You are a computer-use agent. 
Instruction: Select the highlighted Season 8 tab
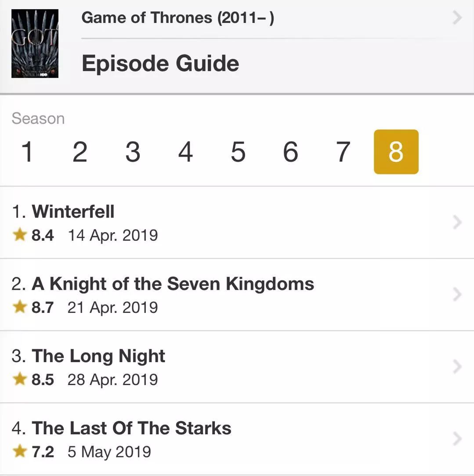(396, 152)
